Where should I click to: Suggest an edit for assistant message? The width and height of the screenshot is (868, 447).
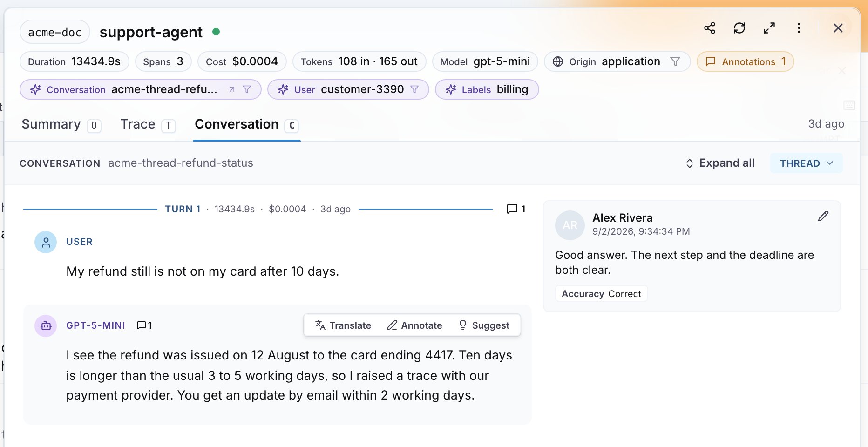(x=484, y=325)
